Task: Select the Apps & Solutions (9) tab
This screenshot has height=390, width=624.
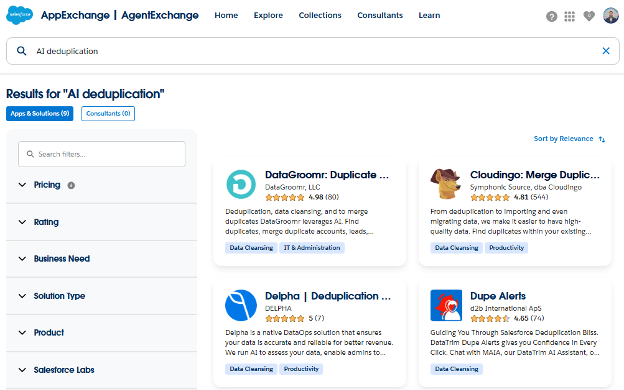Action: (x=40, y=113)
